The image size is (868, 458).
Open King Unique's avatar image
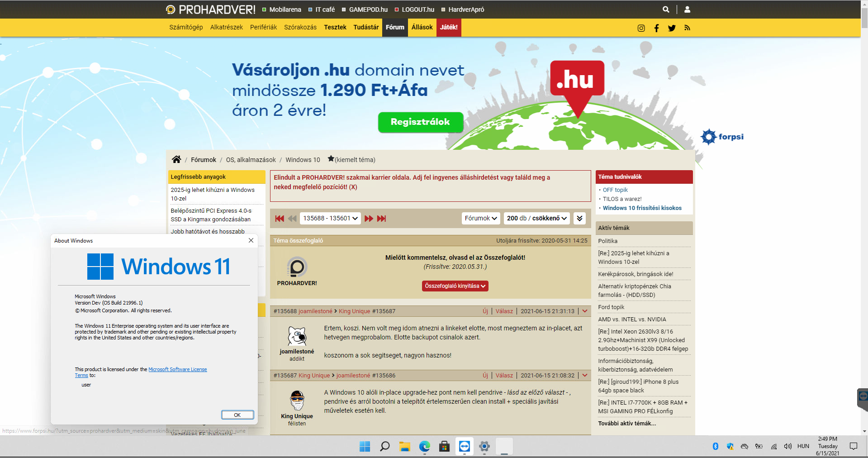point(297,401)
